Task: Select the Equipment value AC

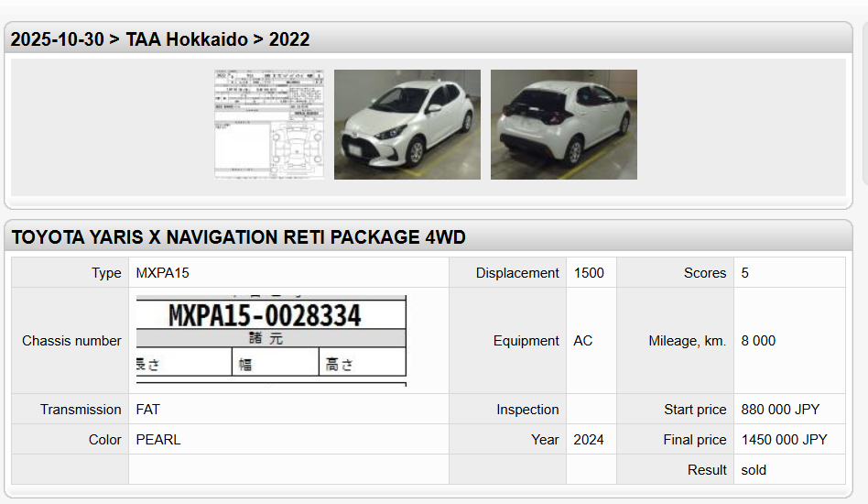Action: point(583,341)
